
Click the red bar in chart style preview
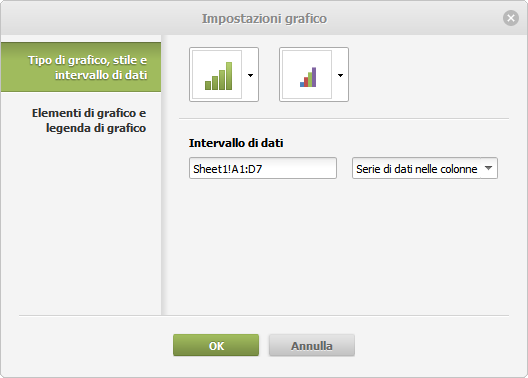[x=306, y=82]
